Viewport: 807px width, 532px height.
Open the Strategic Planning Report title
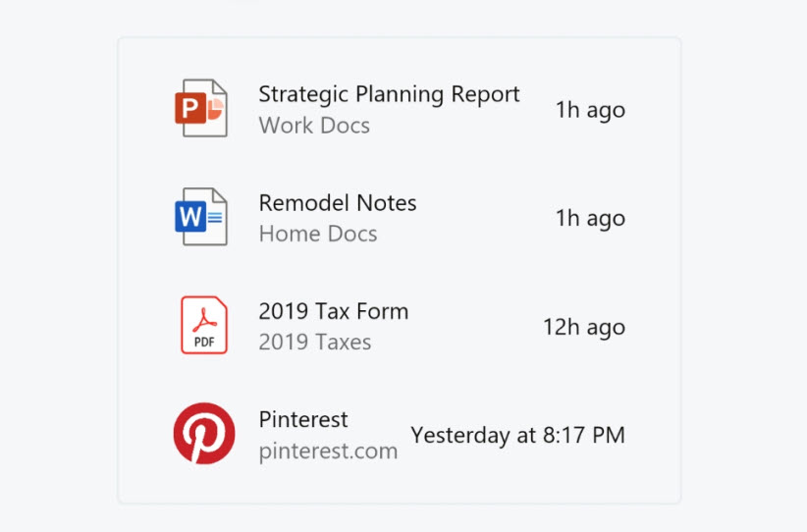point(389,94)
